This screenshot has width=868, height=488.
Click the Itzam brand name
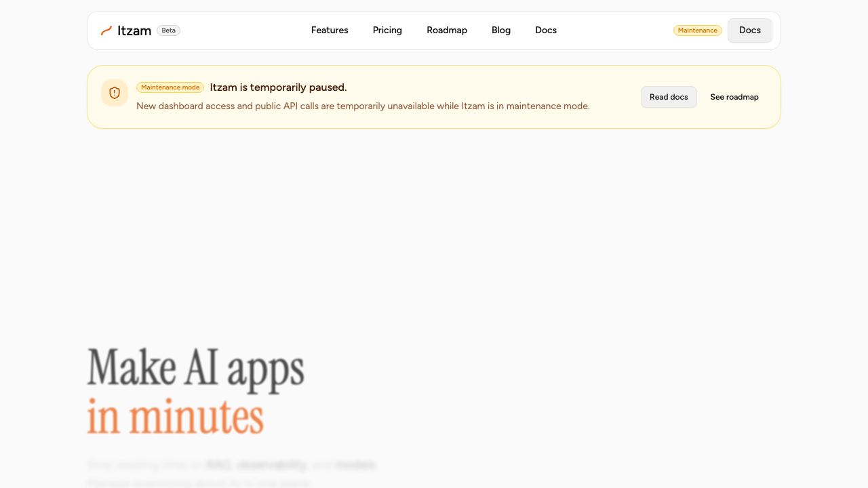tap(134, 30)
